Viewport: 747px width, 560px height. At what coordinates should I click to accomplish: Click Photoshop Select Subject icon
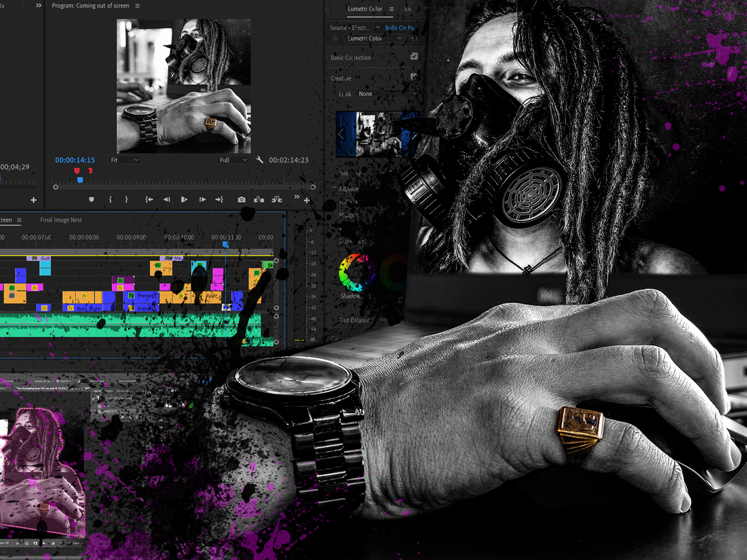click(79, 381)
